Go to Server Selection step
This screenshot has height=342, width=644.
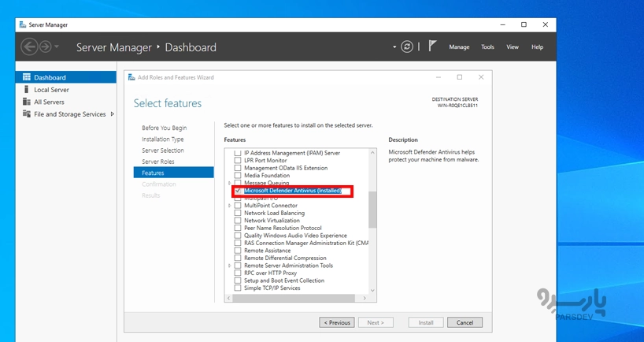click(163, 151)
